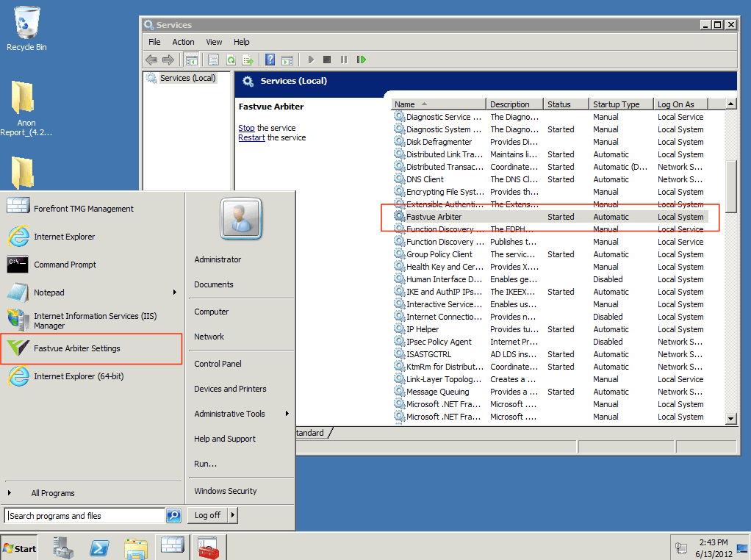Expand All Programs list

(53, 493)
